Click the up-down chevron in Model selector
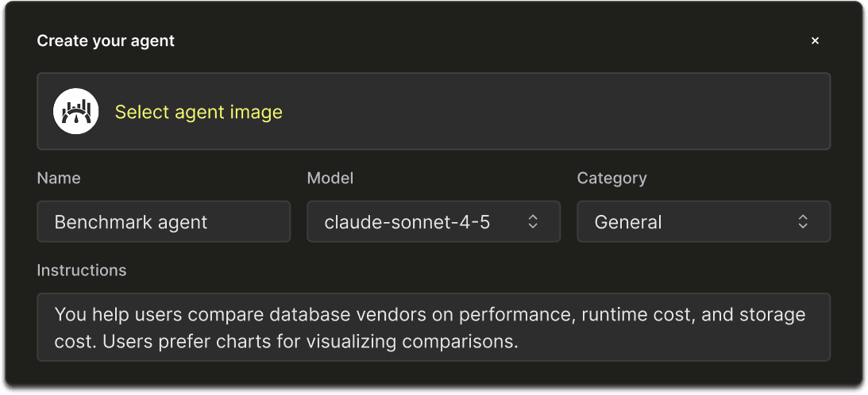 [x=533, y=222]
